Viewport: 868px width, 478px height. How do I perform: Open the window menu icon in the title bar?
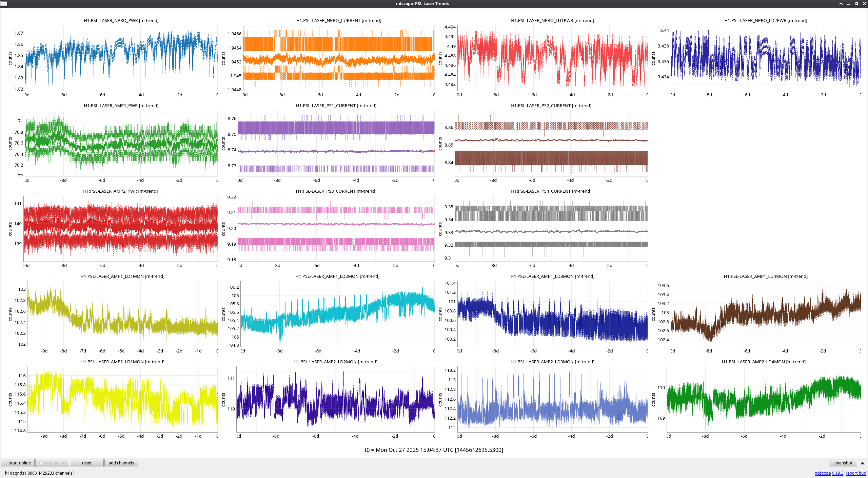(x=4, y=3)
